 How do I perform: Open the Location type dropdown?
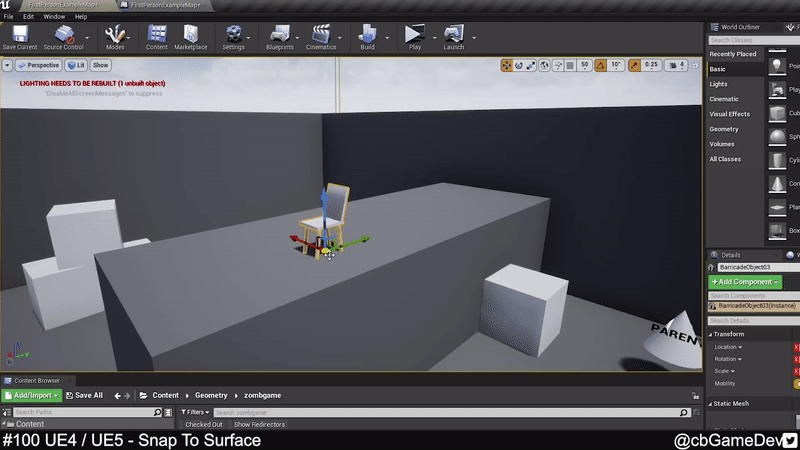(x=728, y=347)
